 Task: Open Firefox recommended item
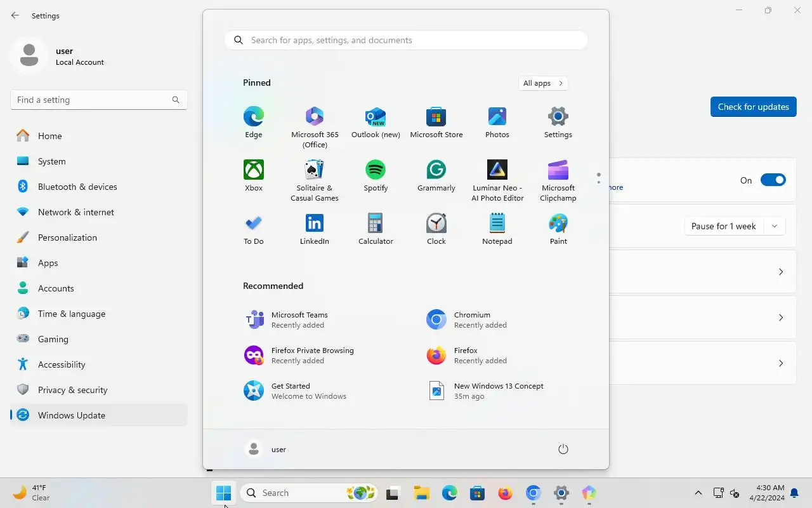497,355
